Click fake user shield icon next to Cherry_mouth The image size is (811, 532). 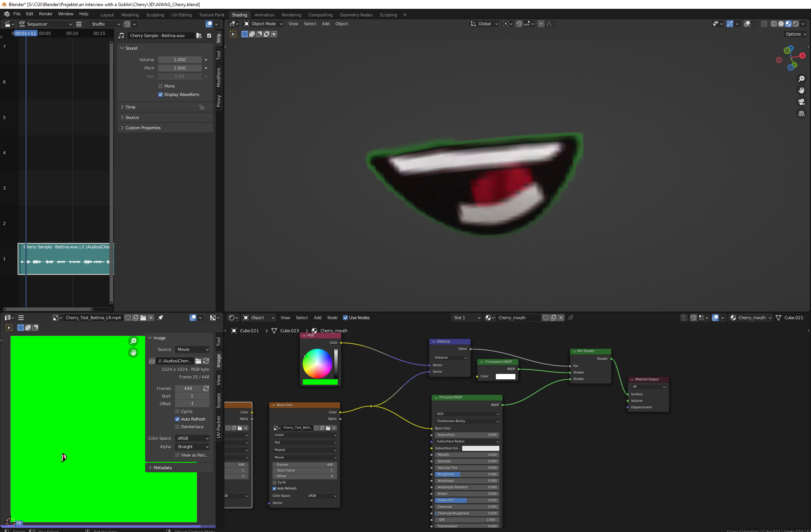pos(546,318)
